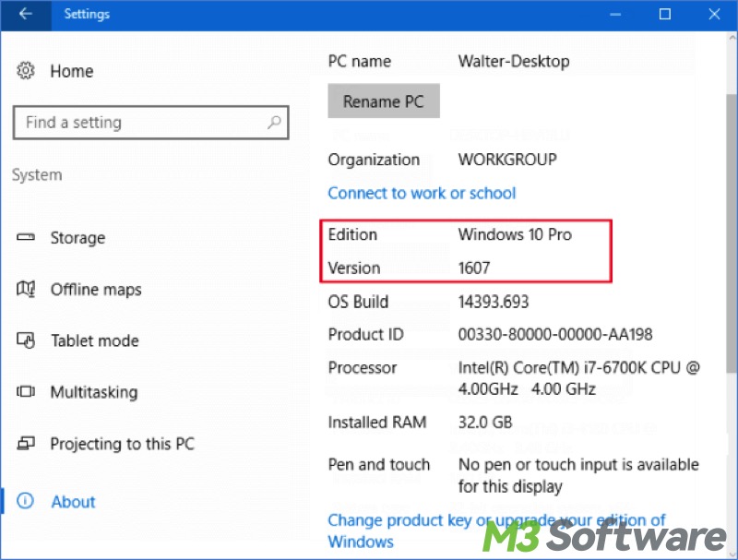
Task: Click the Pen and touch label
Action: point(379,464)
